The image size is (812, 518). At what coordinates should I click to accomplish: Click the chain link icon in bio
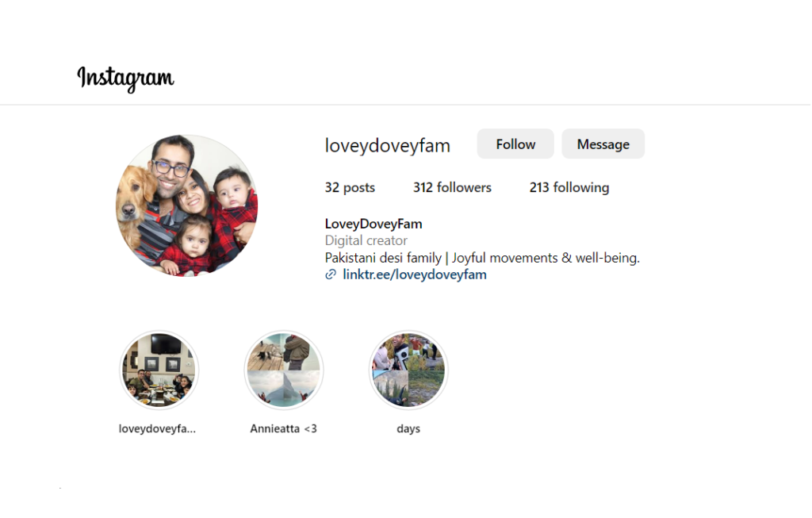pos(331,274)
